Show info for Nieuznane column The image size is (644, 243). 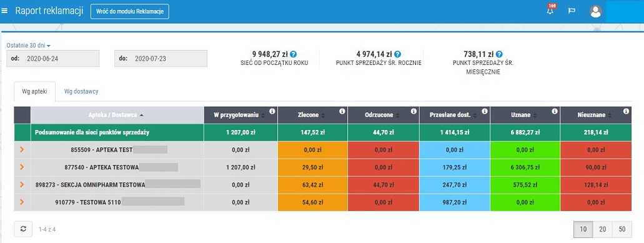(x=626, y=111)
